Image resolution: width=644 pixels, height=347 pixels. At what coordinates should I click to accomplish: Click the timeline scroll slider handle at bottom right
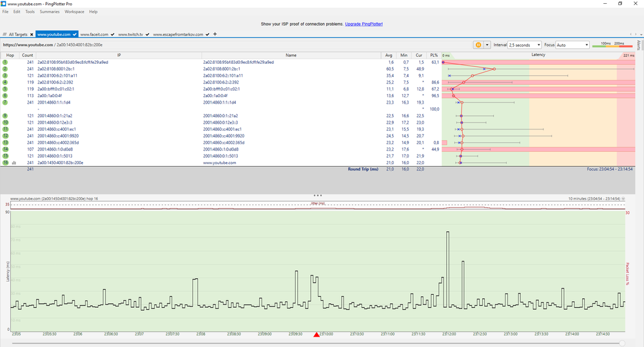tap(622, 343)
